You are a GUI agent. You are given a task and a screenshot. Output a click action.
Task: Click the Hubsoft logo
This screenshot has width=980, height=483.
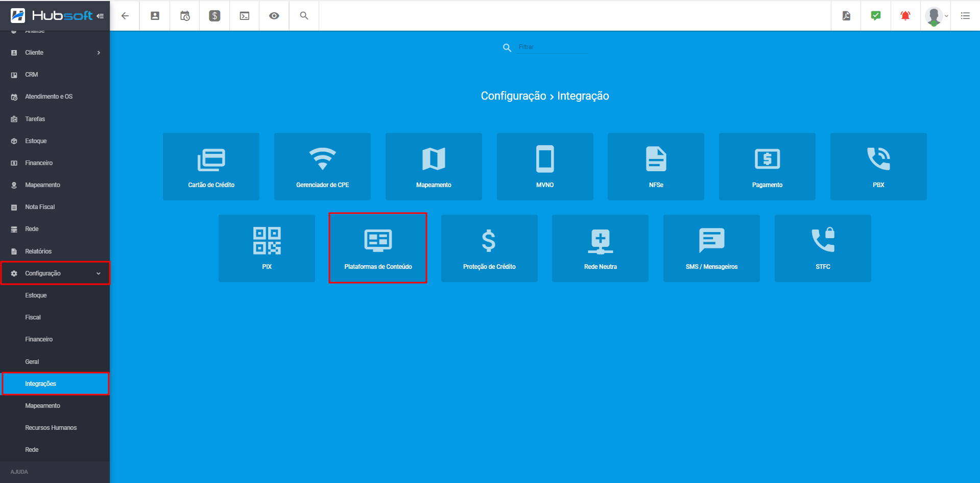[51, 16]
